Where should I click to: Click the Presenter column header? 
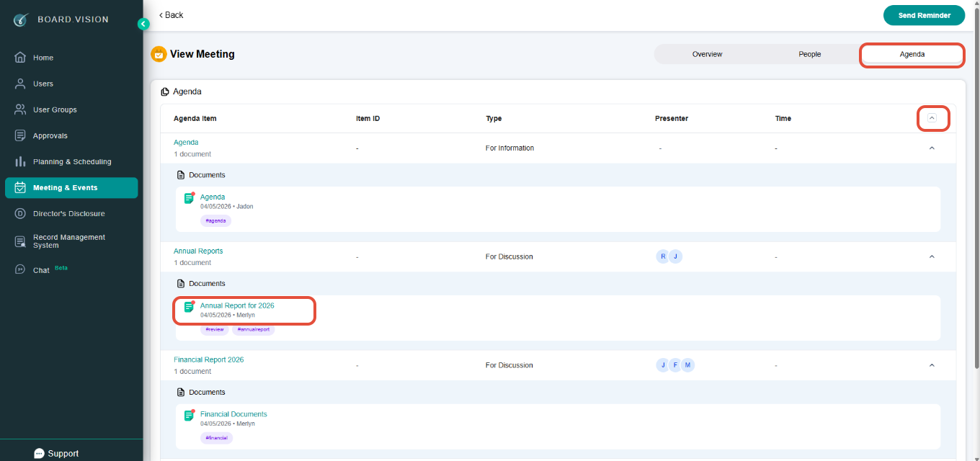click(672, 119)
